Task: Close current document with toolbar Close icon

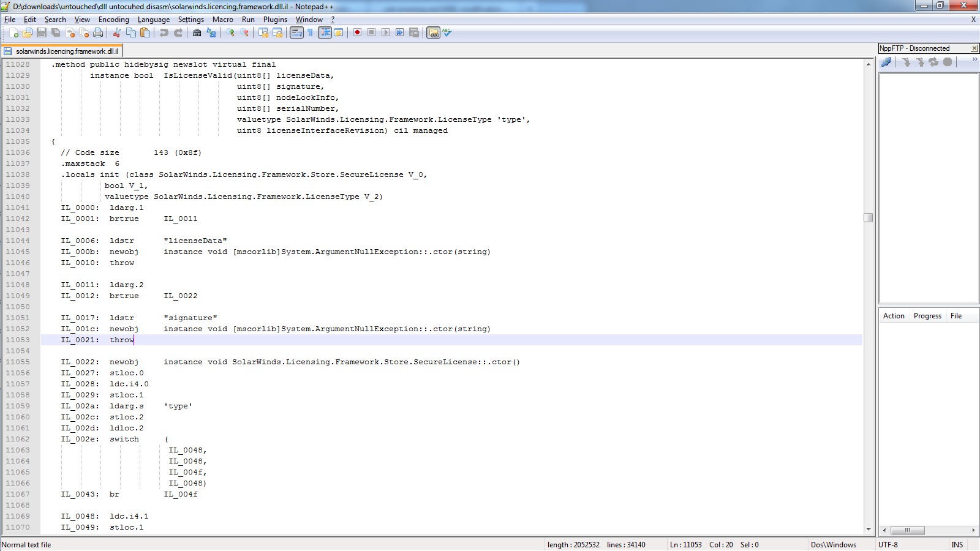Action: (70, 33)
